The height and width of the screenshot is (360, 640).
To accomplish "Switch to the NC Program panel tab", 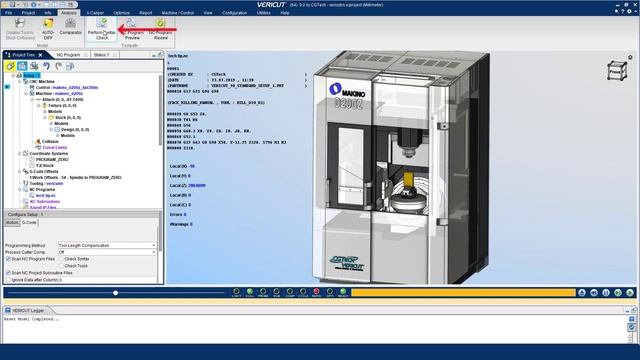I will [68, 55].
